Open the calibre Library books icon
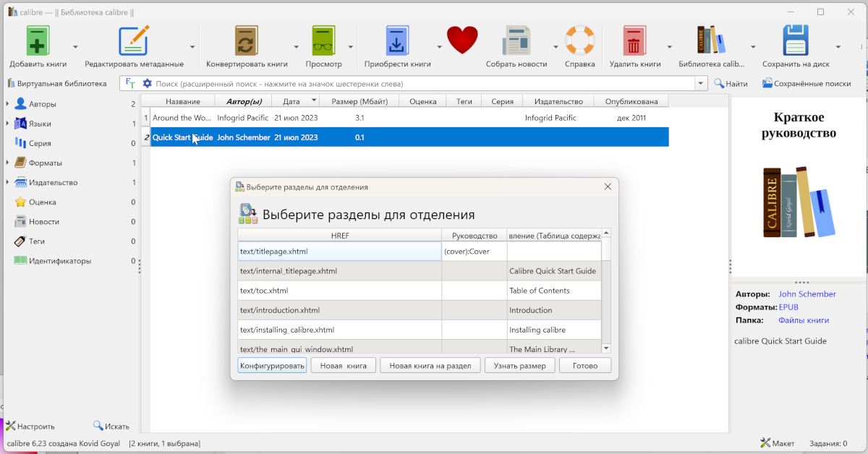The image size is (868, 454). pyautogui.click(x=711, y=40)
